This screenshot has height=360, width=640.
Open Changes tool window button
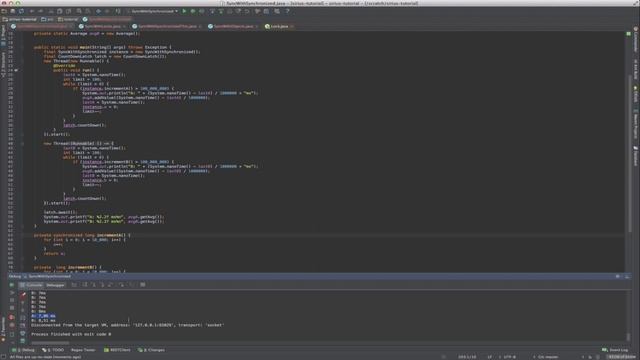tap(151, 350)
